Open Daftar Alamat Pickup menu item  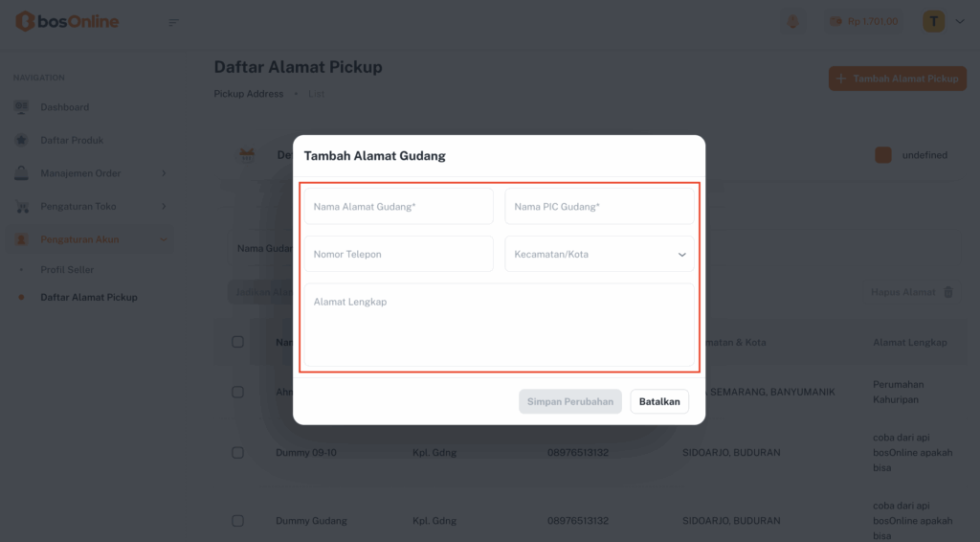pos(89,298)
